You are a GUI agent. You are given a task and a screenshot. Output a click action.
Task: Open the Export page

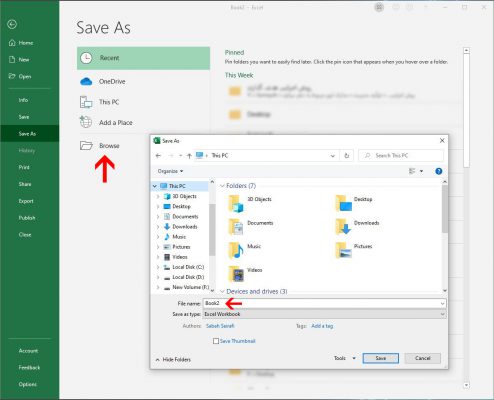click(26, 201)
